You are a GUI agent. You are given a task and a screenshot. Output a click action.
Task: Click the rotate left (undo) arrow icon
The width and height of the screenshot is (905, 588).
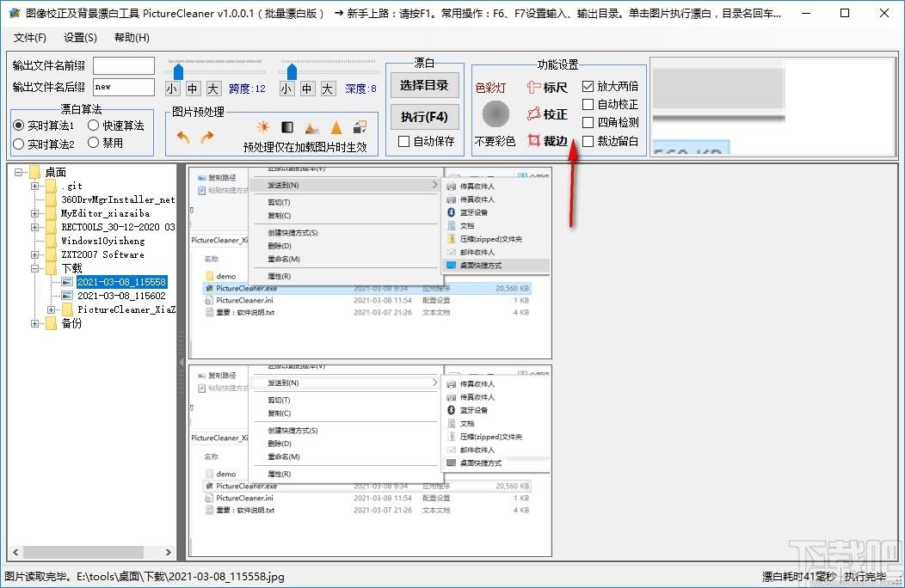[x=183, y=138]
